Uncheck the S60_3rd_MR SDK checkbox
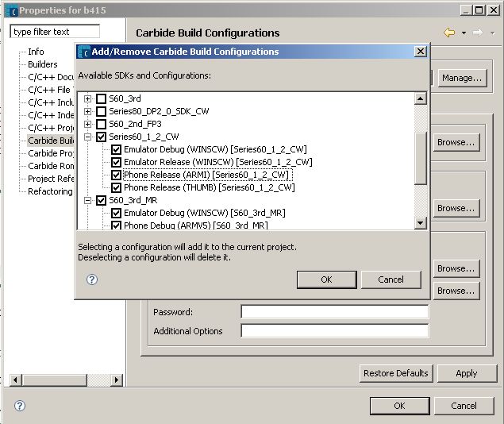The width and height of the screenshot is (504, 424). 102,201
